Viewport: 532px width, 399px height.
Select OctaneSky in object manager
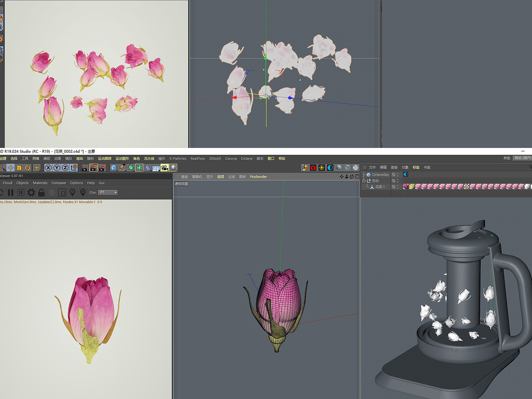point(380,175)
